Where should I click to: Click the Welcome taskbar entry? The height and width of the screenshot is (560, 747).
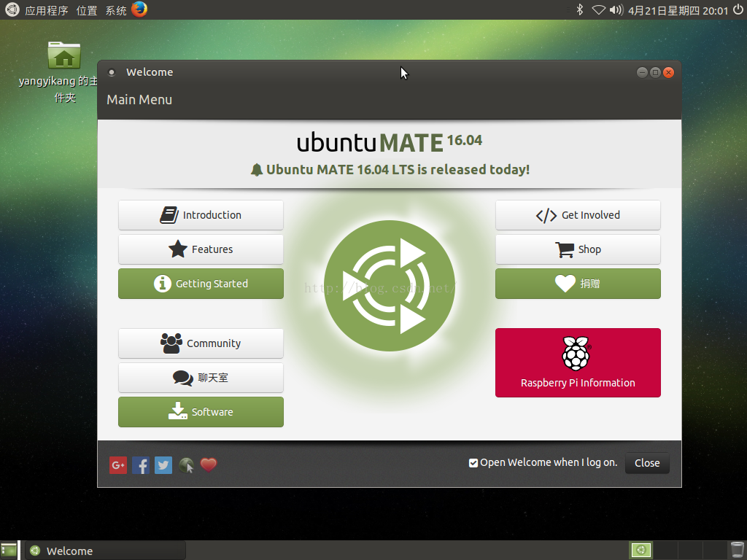[x=105, y=551]
